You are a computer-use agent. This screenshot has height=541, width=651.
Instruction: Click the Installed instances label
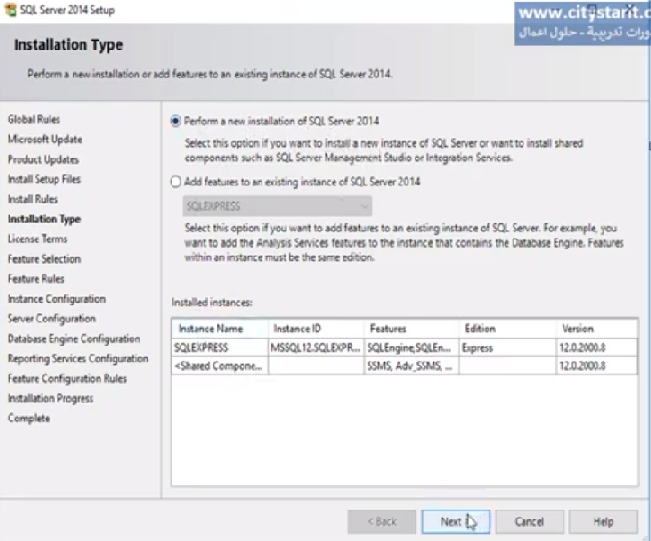coord(212,302)
